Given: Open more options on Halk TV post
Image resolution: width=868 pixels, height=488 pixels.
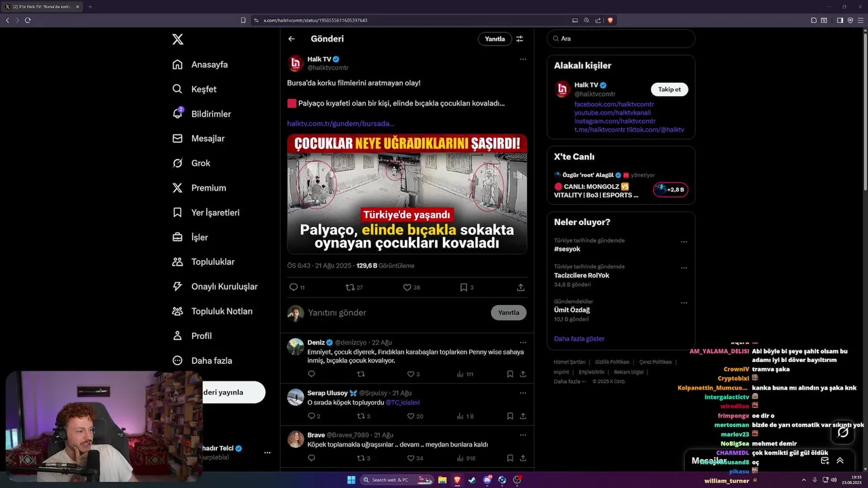Looking at the screenshot, I should pos(522,59).
